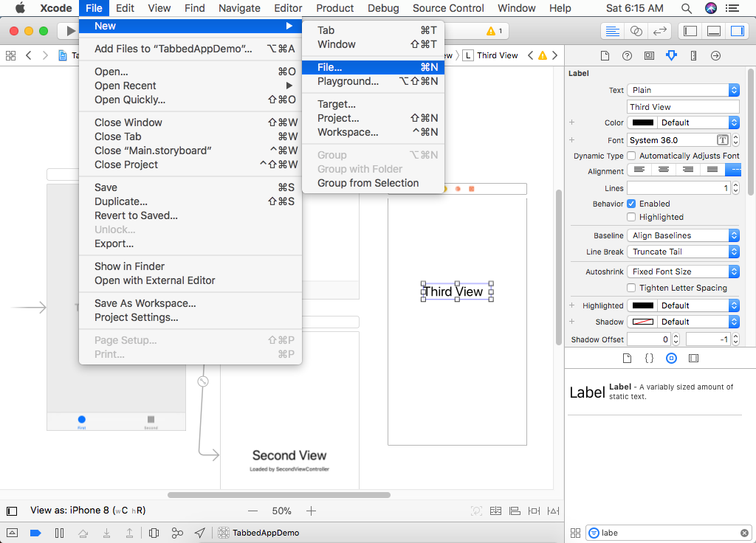Screen dimensions: 756x543
Task: Select Project… in the New submenu
Action: [373, 118]
